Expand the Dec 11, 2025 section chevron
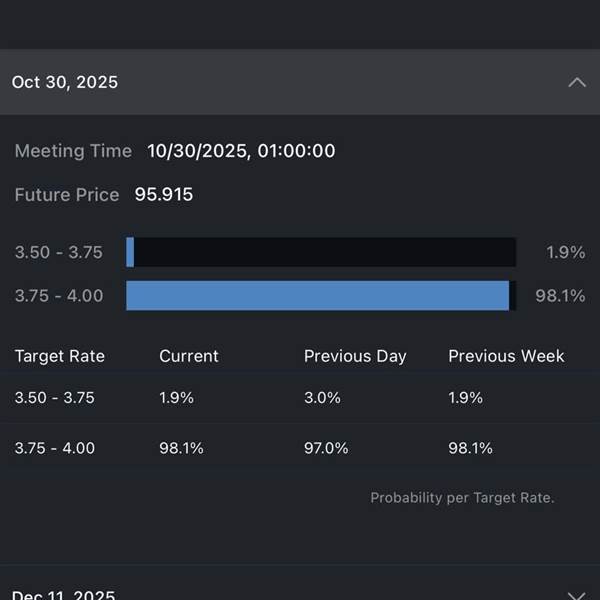 pyautogui.click(x=576, y=594)
